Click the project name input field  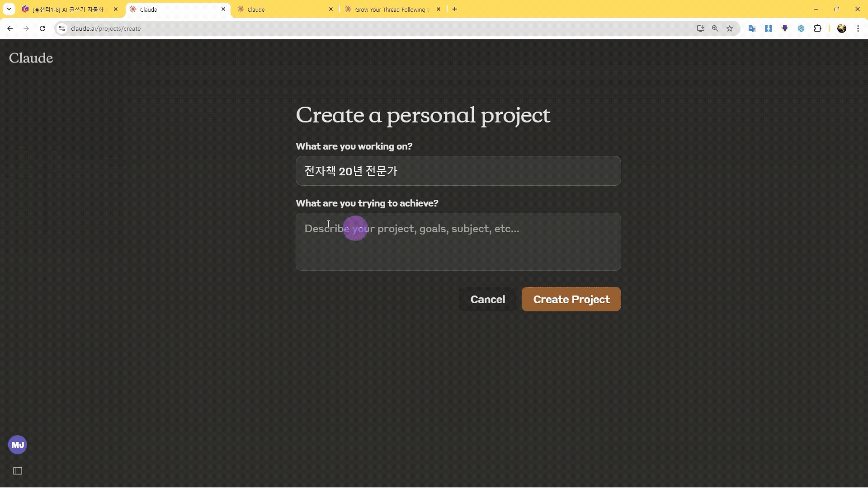click(x=458, y=171)
